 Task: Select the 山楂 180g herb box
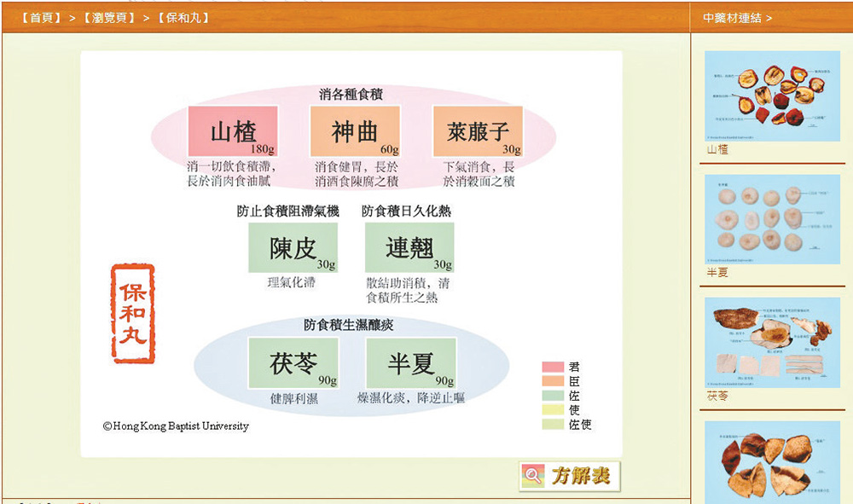click(233, 131)
